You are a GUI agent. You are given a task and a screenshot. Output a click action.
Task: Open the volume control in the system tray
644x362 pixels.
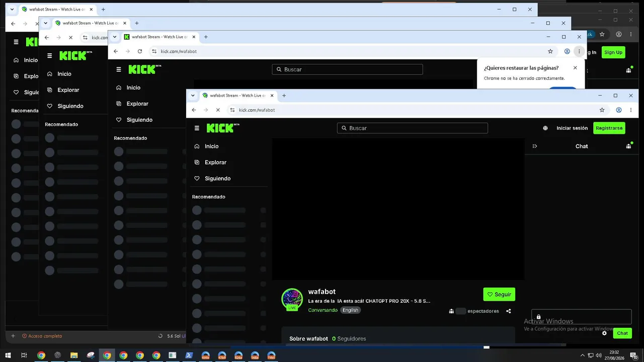(599, 355)
